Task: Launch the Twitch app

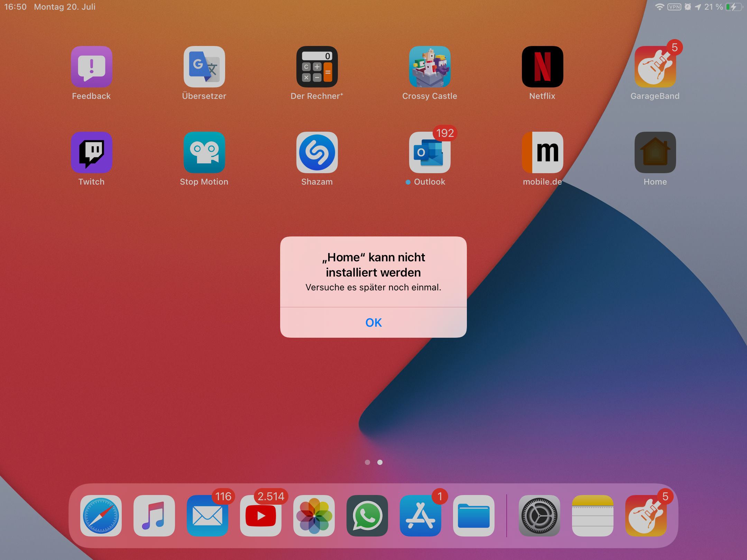Action: (x=92, y=152)
